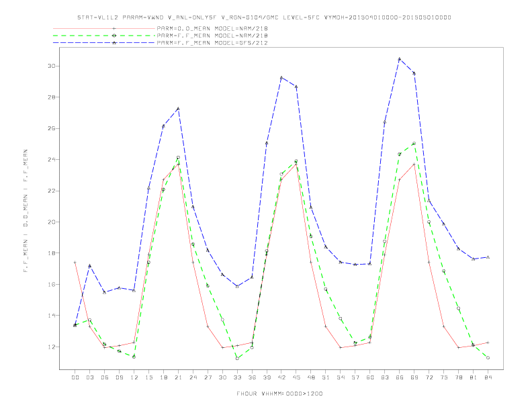Viewport: 532px width, 411px height.
Task: Click x-axis tick label 81
Action: tap(473, 377)
